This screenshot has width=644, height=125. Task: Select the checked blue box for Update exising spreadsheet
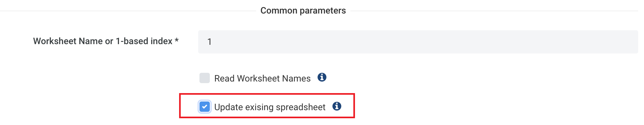[x=205, y=107]
